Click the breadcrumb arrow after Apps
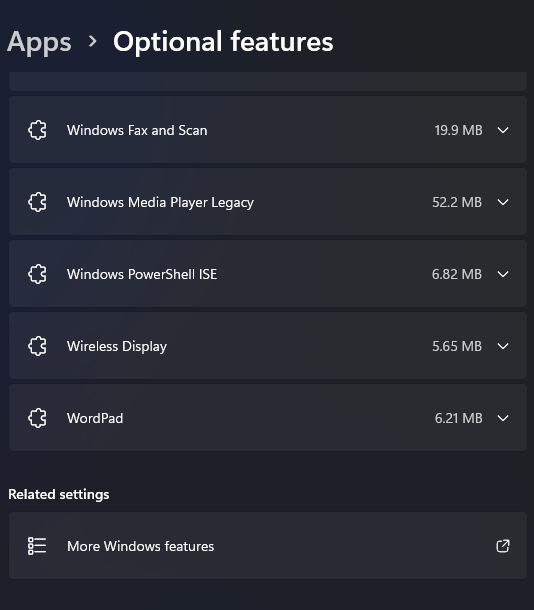The image size is (534, 610). (93, 41)
